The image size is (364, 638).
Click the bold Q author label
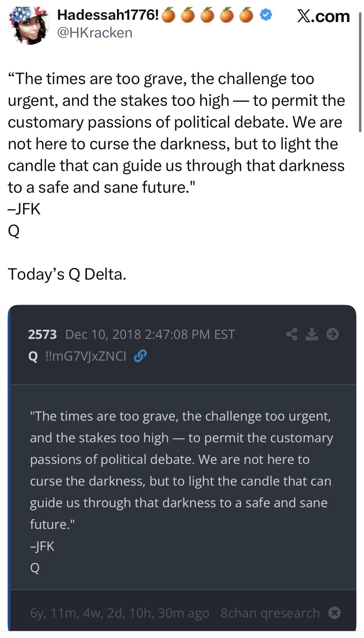point(33,356)
